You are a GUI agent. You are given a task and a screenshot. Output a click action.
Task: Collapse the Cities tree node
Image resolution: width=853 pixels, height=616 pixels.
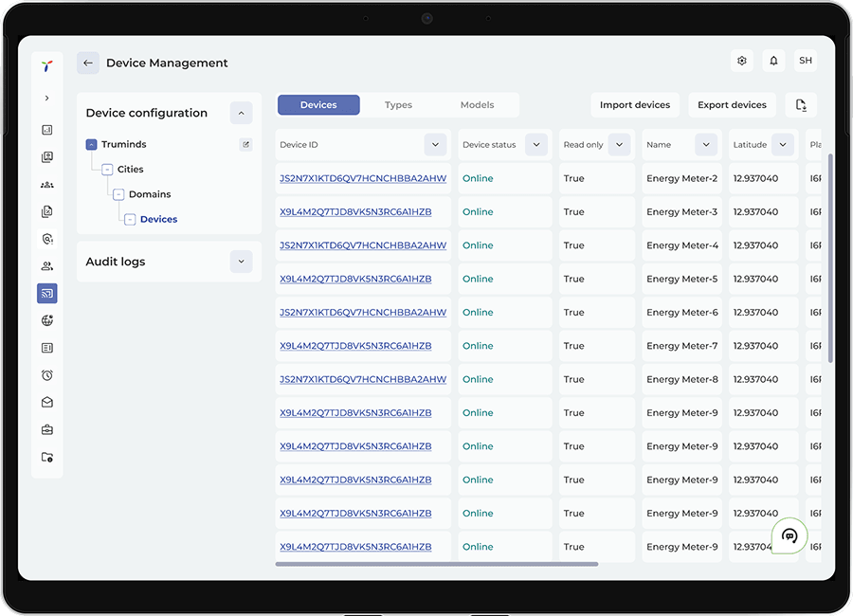[107, 170]
